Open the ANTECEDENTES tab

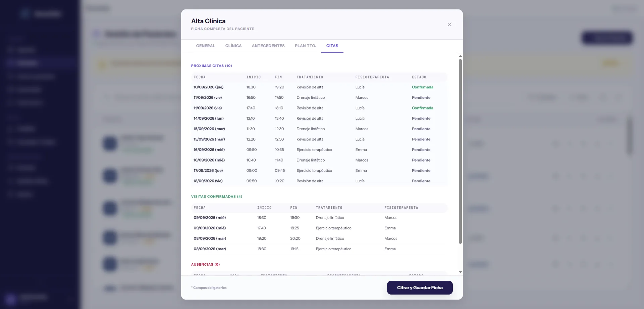pos(268,46)
